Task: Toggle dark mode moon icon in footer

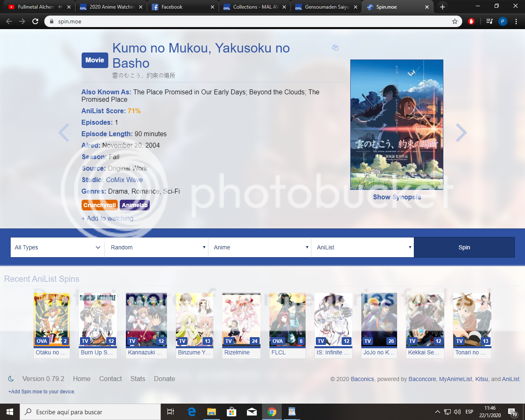Action: [11, 379]
